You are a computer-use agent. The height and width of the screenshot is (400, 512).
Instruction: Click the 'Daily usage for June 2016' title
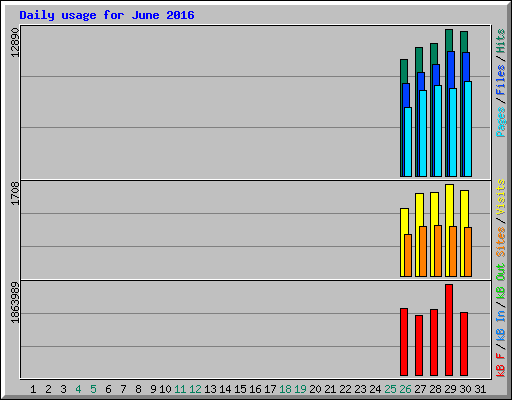click(x=107, y=15)
